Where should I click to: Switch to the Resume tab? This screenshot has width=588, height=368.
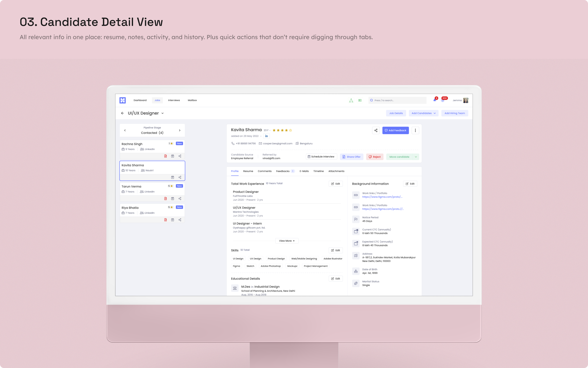pos(248,171)
